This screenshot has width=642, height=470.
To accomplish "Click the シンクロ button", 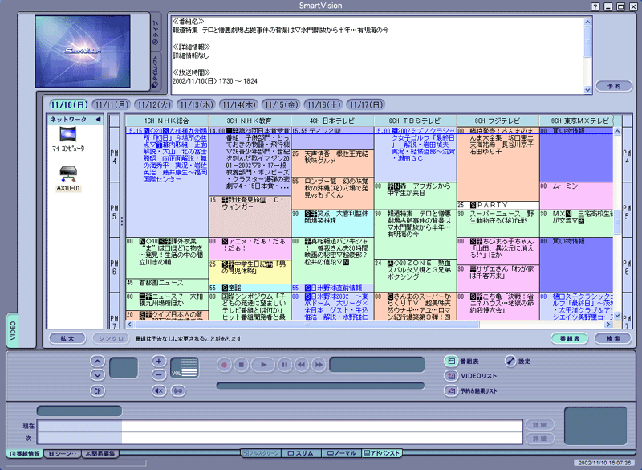I will [111, 339].
